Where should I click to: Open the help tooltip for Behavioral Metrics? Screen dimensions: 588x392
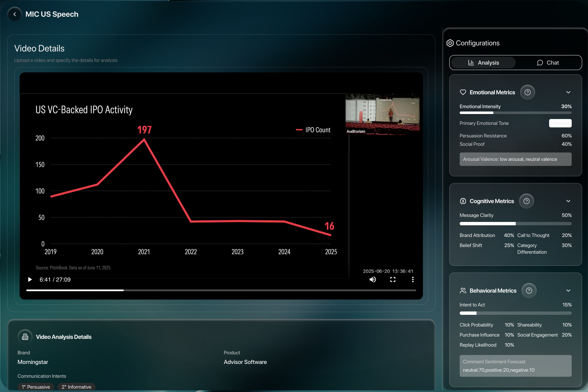529,291
